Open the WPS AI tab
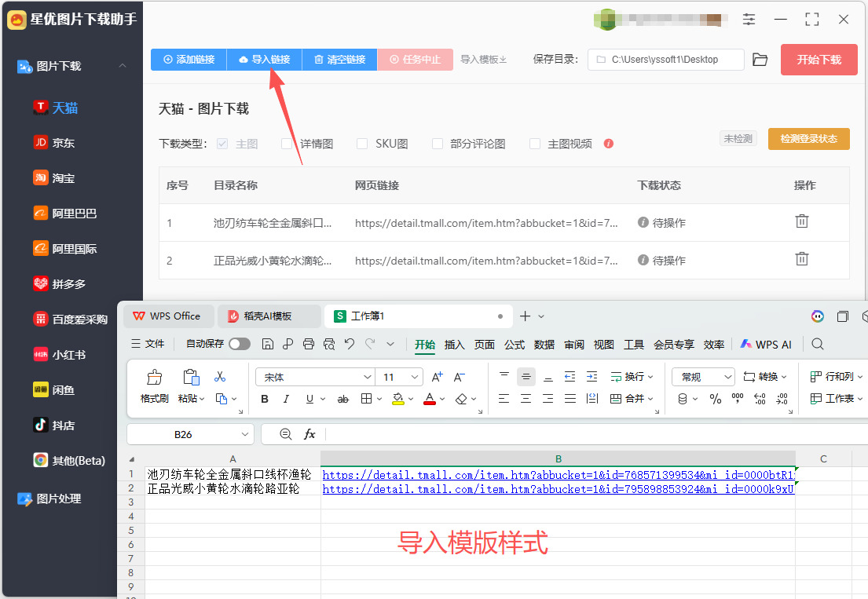Viewport: 868px width, 599px height. (766, 345)
